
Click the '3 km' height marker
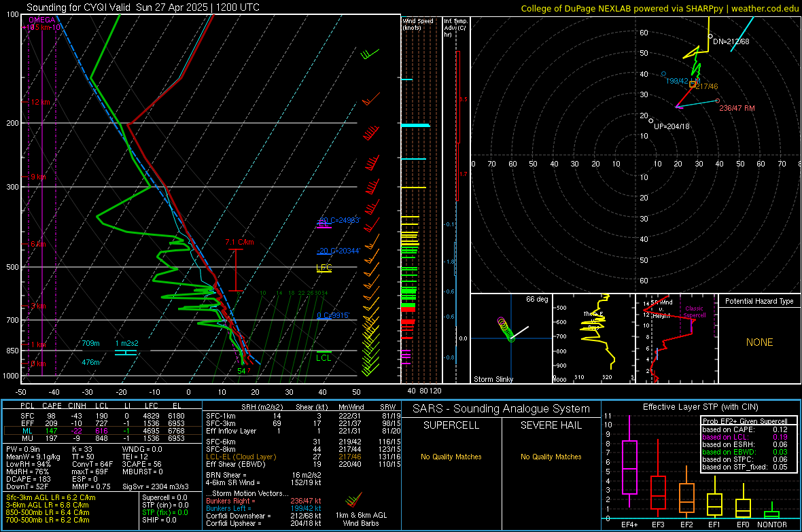[x=38, y=306]
